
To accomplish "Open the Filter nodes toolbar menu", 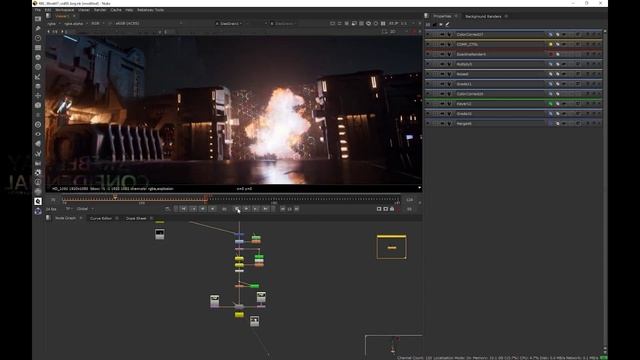I will [x=38, y=67].
